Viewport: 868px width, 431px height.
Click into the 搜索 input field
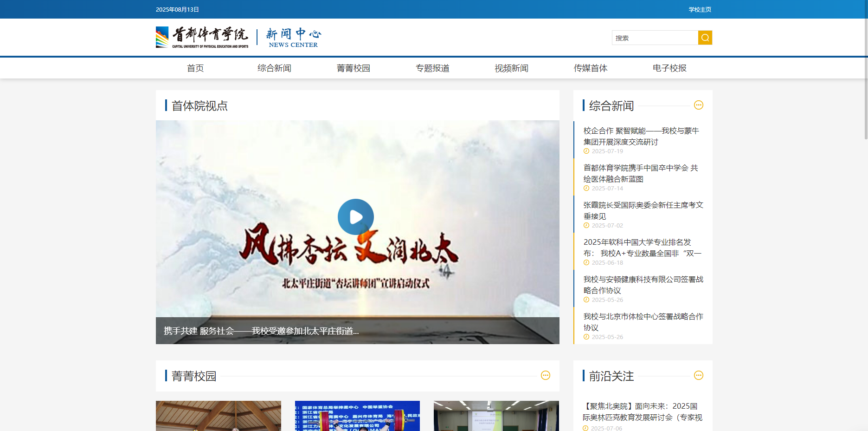pyautogui.click(x=655, y=38)
